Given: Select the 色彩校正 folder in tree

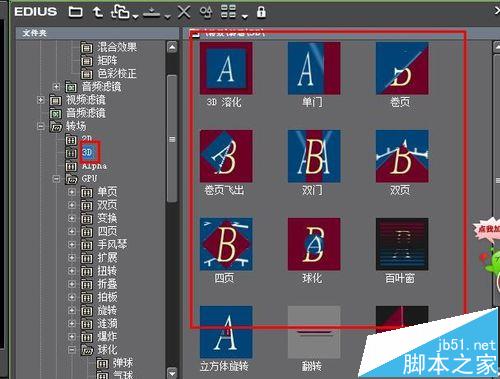Looking at the screenshot, I should 117,73.
